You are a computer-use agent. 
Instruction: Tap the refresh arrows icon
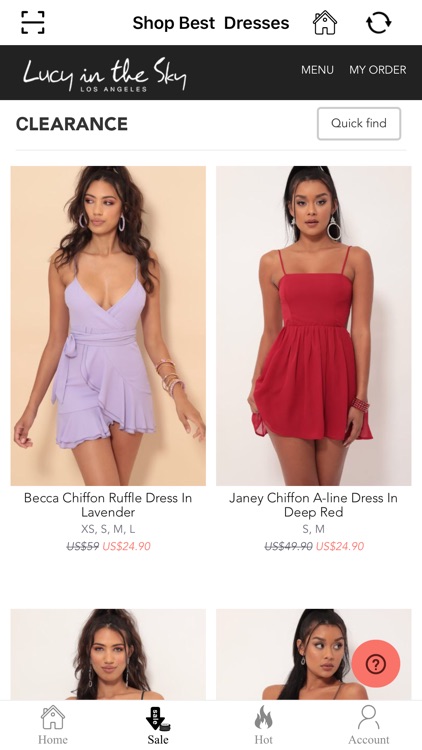coord(378,22)
